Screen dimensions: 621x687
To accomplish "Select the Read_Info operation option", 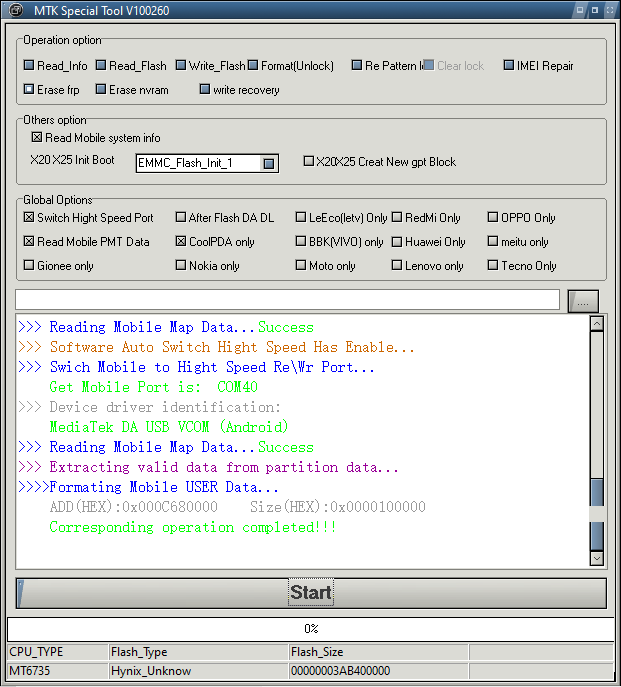I will (29, 66).
